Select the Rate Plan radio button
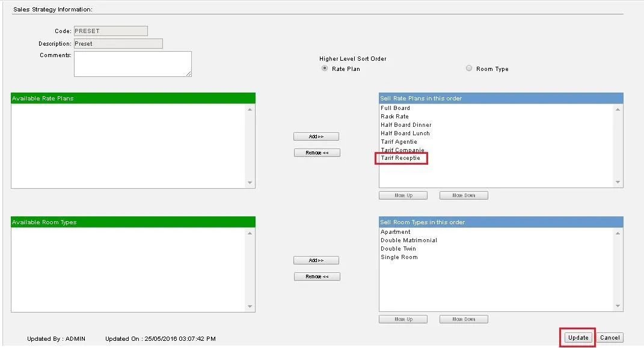Image resolution: width=644 pixels, height=348 pixels. (x=325, y=69)
